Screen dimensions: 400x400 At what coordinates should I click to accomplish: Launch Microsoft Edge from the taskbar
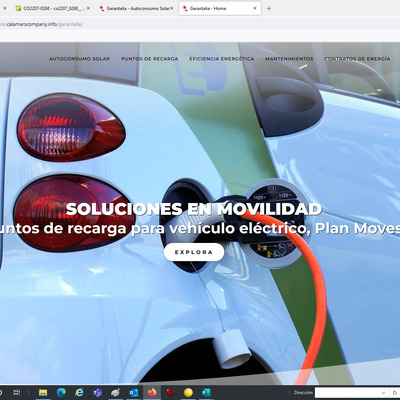(x=61, y=392)
